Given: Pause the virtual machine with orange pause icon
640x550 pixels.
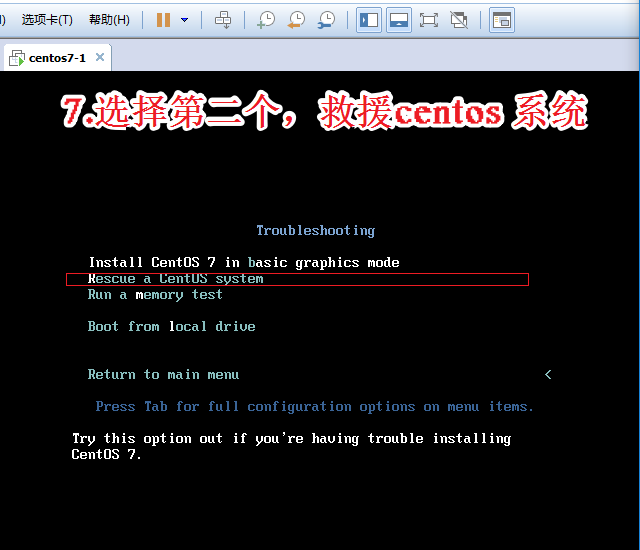Looking at the screenshot, I should (164, 20).
